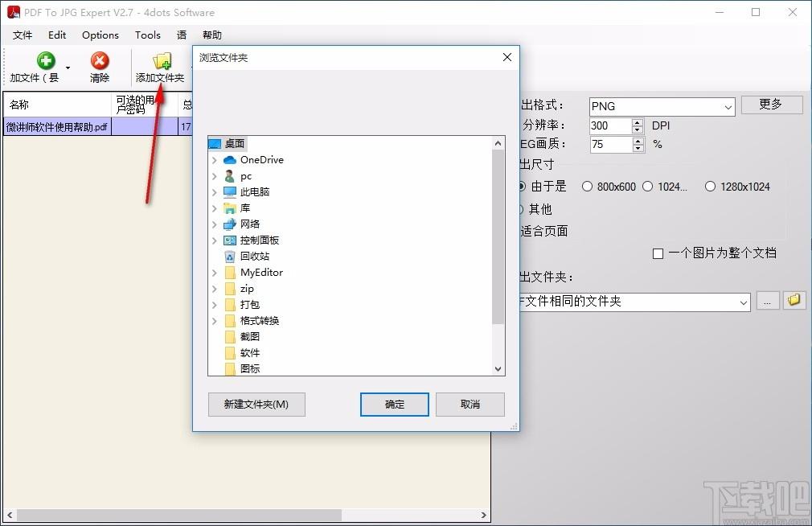
Task: Increase the resolution DPI value
Action: (x=638, y=122)
